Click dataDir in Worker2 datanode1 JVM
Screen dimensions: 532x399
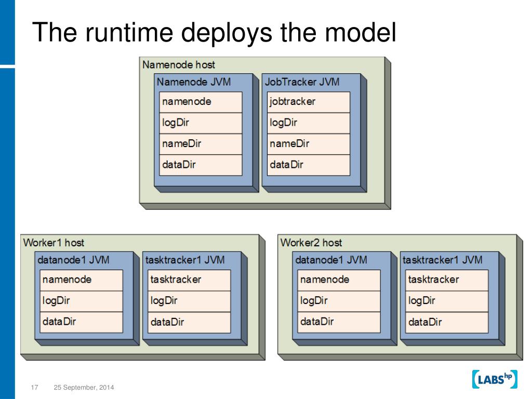click(x=339, y=322)
